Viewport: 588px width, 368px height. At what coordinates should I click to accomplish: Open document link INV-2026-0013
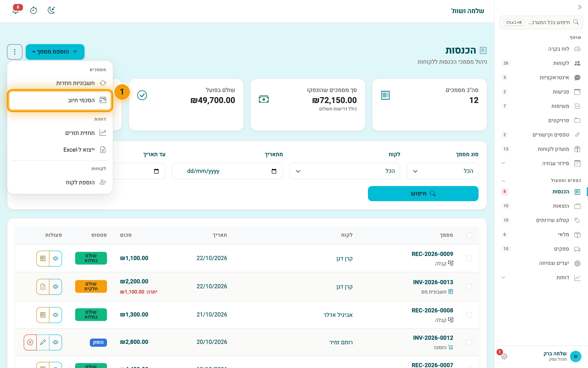[x=433, y=282]
